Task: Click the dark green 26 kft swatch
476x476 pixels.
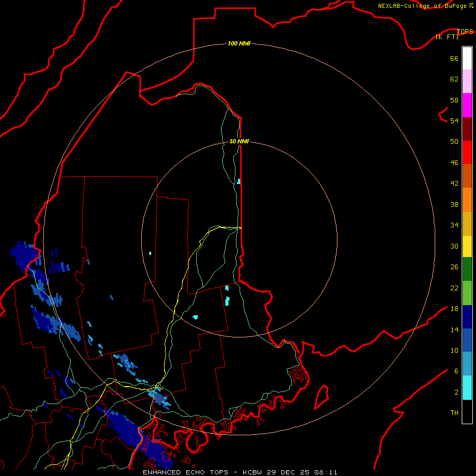Action: click(467, 269)
